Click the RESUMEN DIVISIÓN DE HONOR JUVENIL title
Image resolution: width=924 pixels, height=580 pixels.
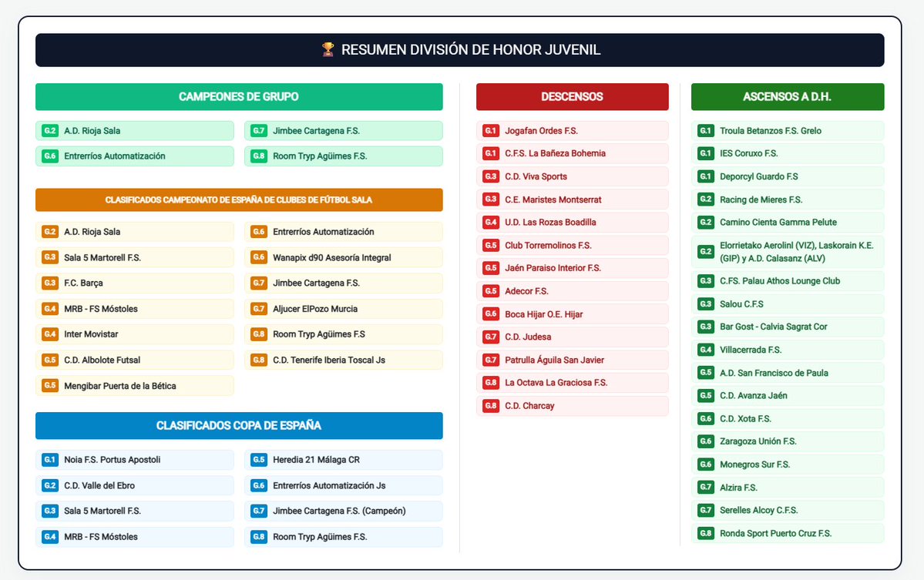coord(470,49)
